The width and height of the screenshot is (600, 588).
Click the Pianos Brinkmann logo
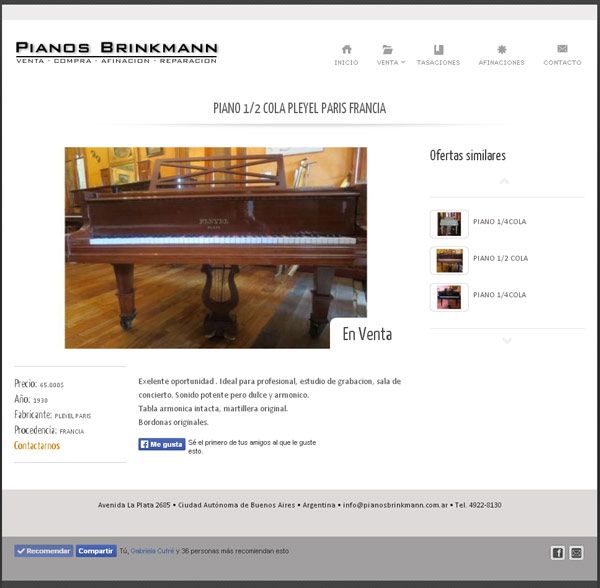[117, 52]
